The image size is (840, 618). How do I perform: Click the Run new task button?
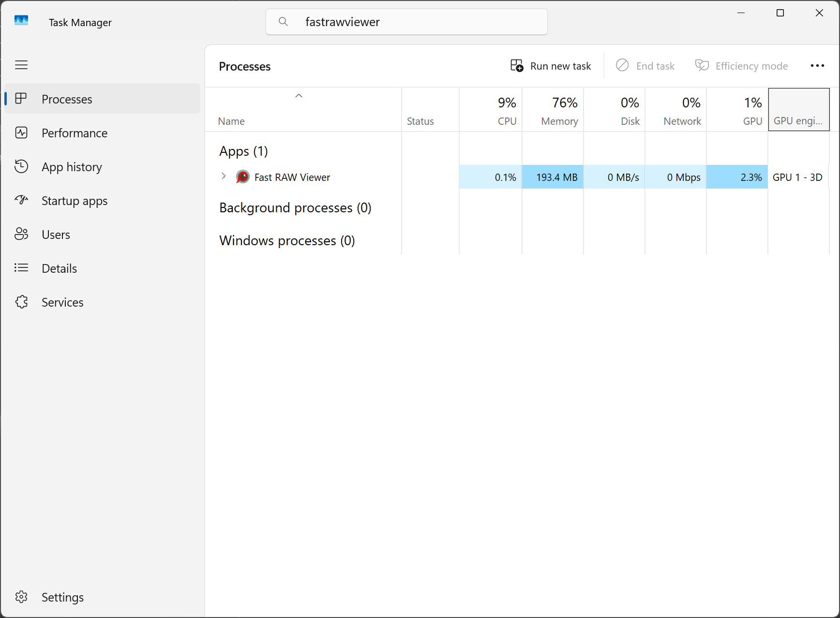(x=551, y=66)
